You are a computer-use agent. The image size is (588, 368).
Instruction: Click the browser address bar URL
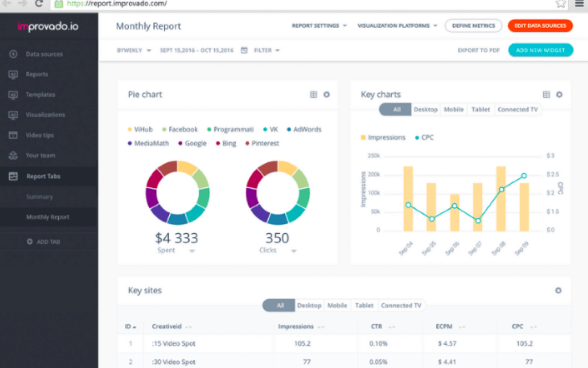(117, 4)
